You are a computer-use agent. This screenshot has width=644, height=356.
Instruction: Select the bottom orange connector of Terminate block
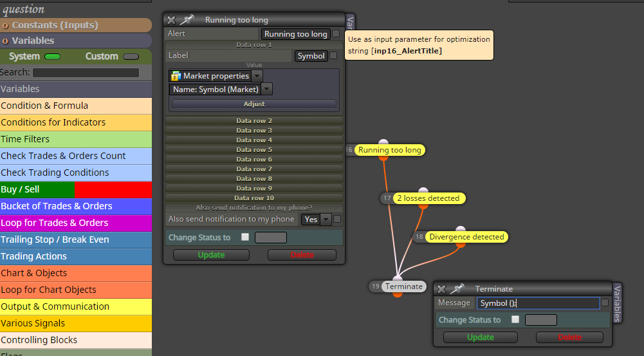point(398,294)
